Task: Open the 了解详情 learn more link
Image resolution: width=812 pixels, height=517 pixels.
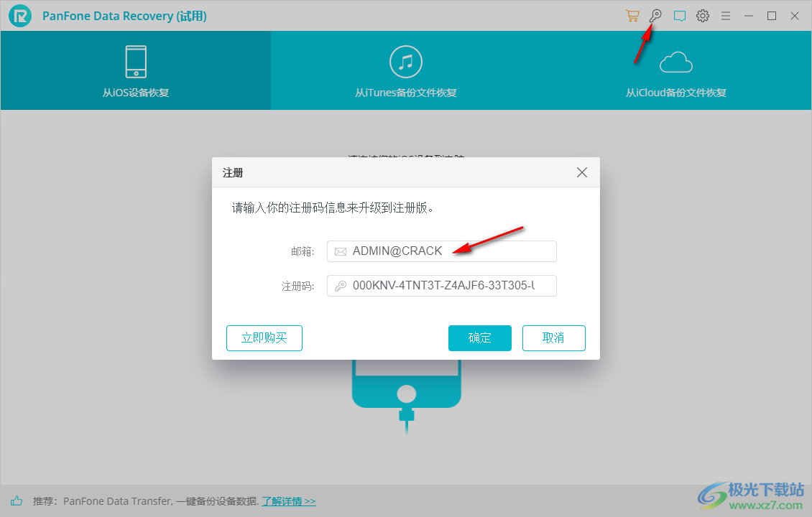Action: [288, 501]
